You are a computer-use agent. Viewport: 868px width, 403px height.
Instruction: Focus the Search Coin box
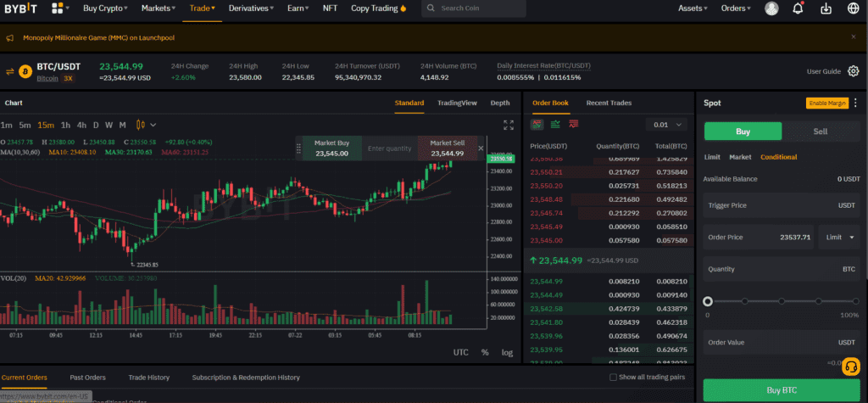click(x=474, y=8)
